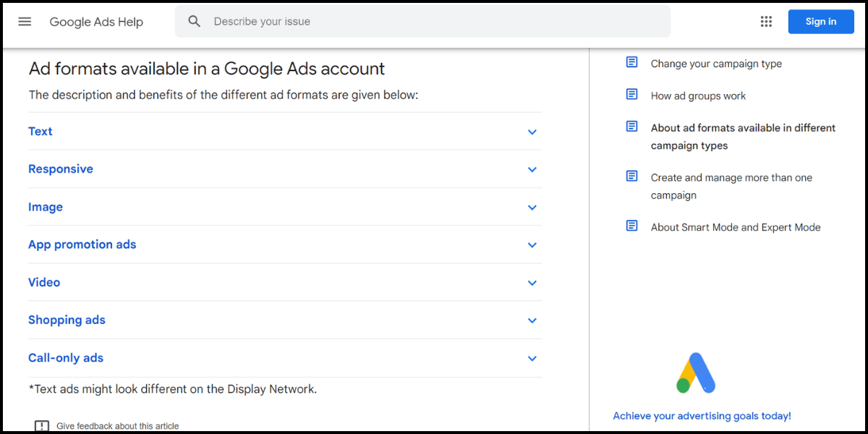Image resolution: width=868 pixels, height=434 pixels.
Task: Expand the Shopping ads section
Action: point(532,320)
